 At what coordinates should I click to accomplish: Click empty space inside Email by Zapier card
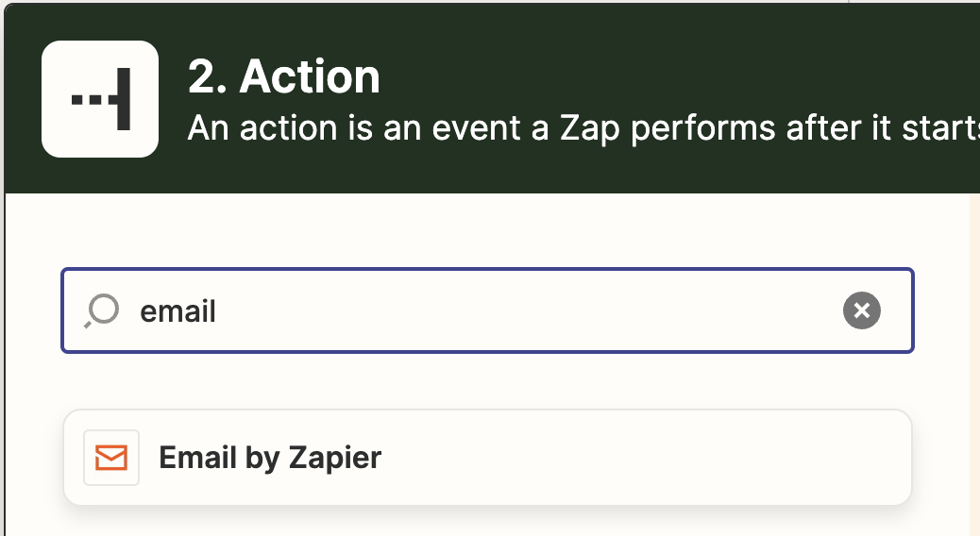point(644,458)
